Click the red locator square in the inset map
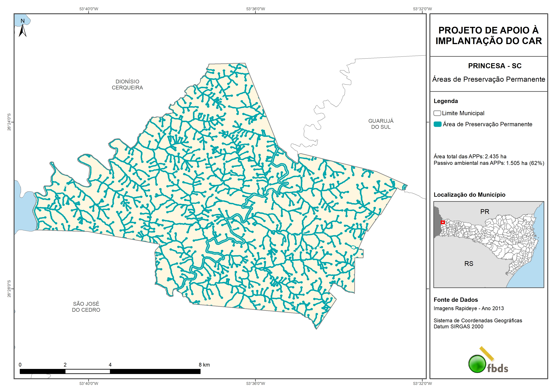The height and width of the screenshot is (392, 555). pyautogui.click(x=443, y=222)
